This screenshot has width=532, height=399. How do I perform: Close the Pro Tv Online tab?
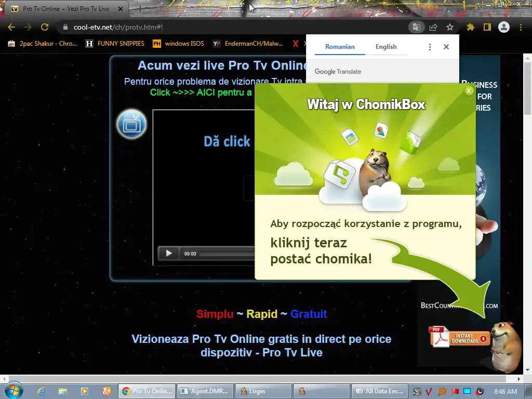(x=121, y=9)
